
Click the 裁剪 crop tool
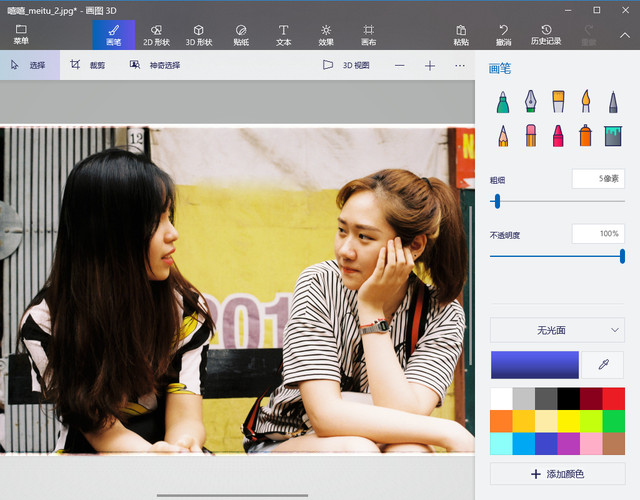pos(88,65)
